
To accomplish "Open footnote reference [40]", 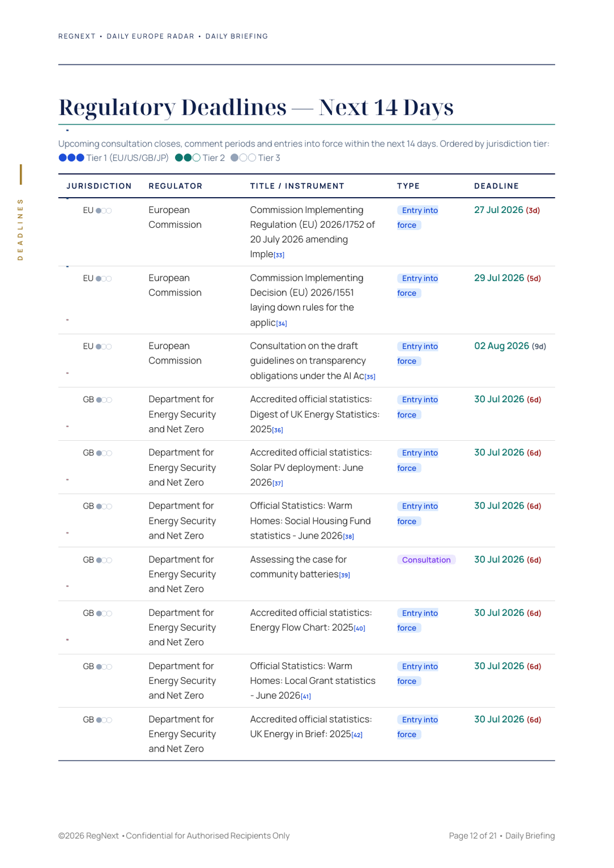I will tap(360, 628).
